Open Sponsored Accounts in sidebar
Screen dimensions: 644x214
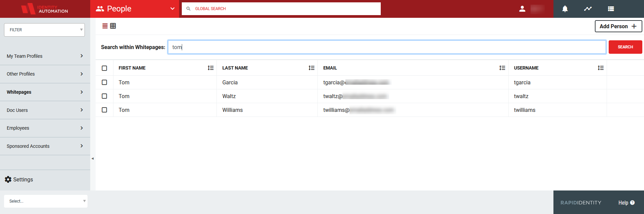45,146
